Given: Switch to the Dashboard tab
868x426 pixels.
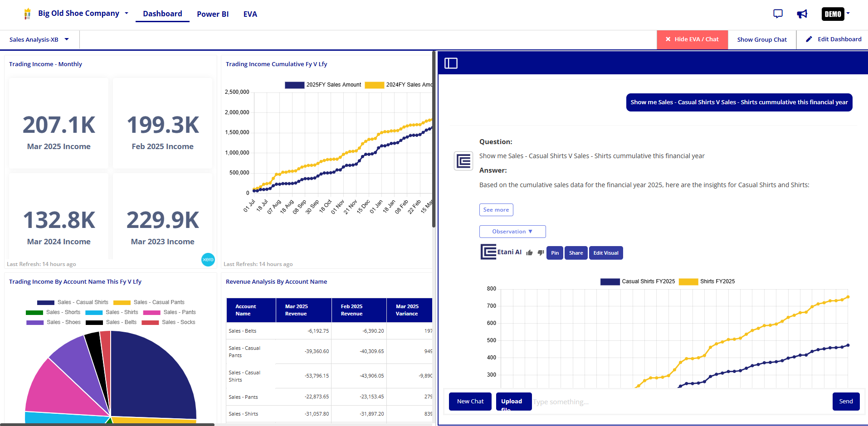Looking at the screenshot, I should (x=162, y=14).
